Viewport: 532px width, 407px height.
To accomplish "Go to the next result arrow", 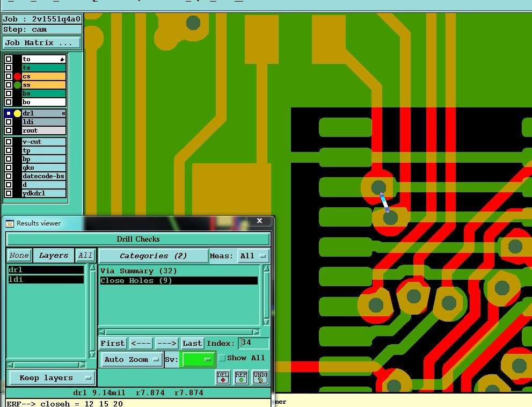I will [167, 343].
